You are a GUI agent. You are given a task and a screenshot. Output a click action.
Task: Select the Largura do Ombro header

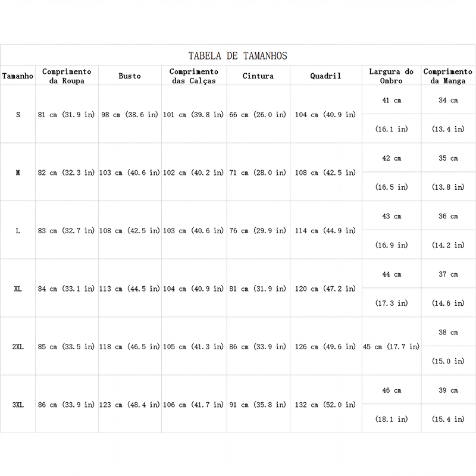pyautogui.click(x=392, y=76)
